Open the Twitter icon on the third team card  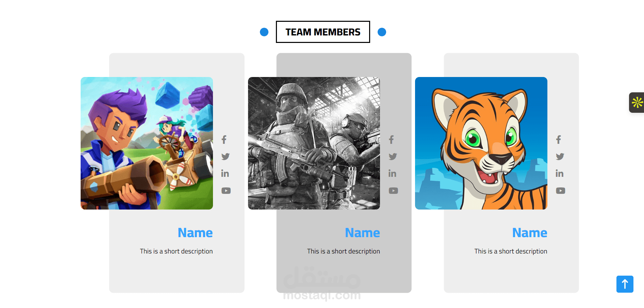(560, 156)
